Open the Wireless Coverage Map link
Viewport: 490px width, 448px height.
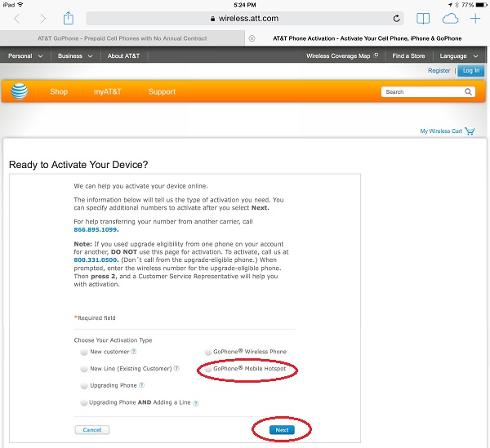click(x=338, y=55)
